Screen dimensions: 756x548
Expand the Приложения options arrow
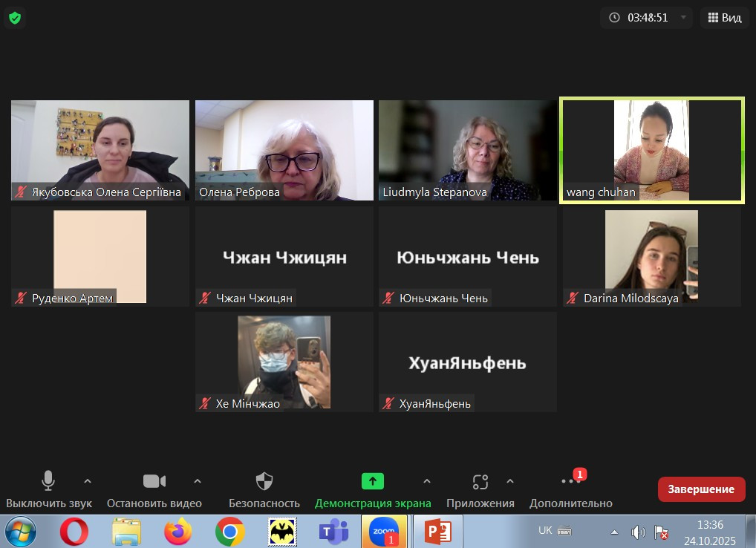coord(510,481)
